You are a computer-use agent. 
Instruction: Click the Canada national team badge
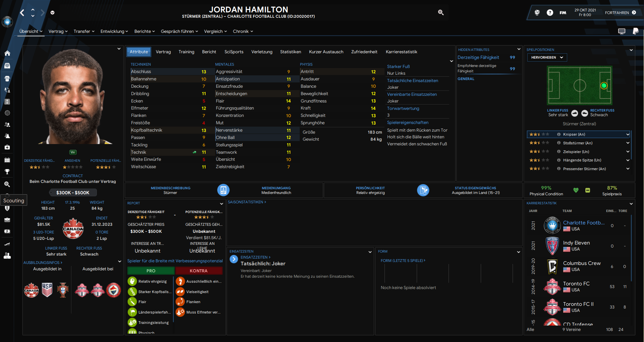(73, 228)
